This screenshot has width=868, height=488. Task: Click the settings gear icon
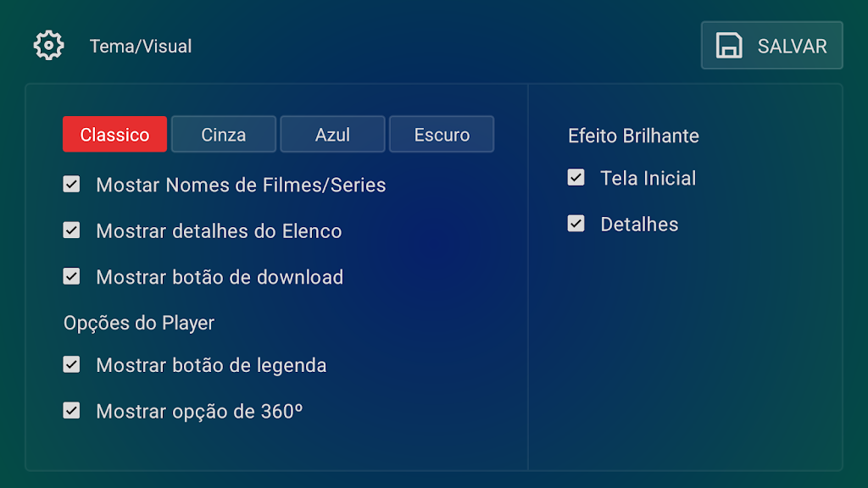tap(48, 46)
